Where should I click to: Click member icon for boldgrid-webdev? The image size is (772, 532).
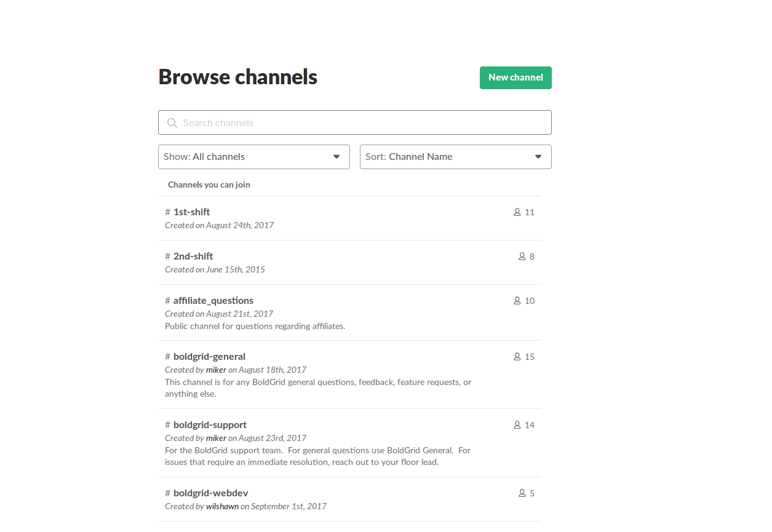point(522,493)
